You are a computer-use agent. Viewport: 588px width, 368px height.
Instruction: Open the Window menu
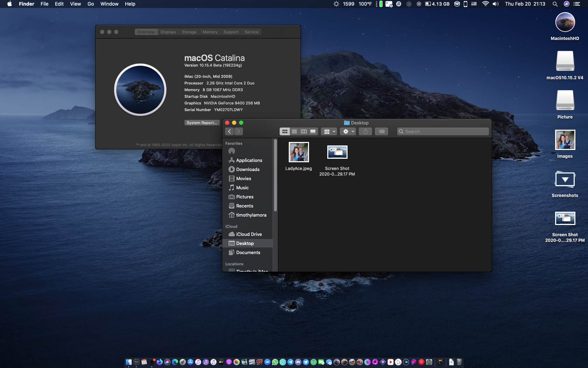tap(109, 4)
